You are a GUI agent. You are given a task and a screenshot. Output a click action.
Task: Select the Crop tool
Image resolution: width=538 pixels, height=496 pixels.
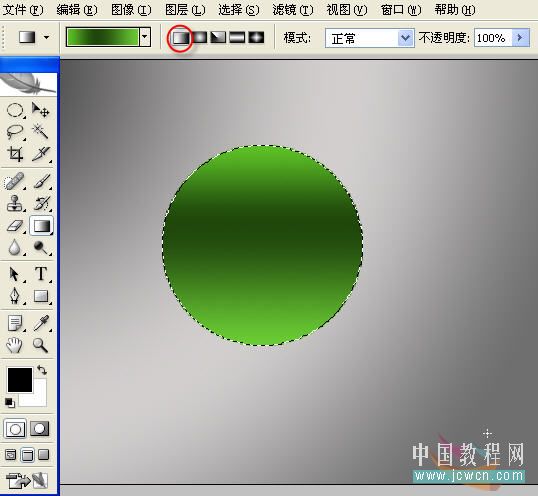pos(15,154)
